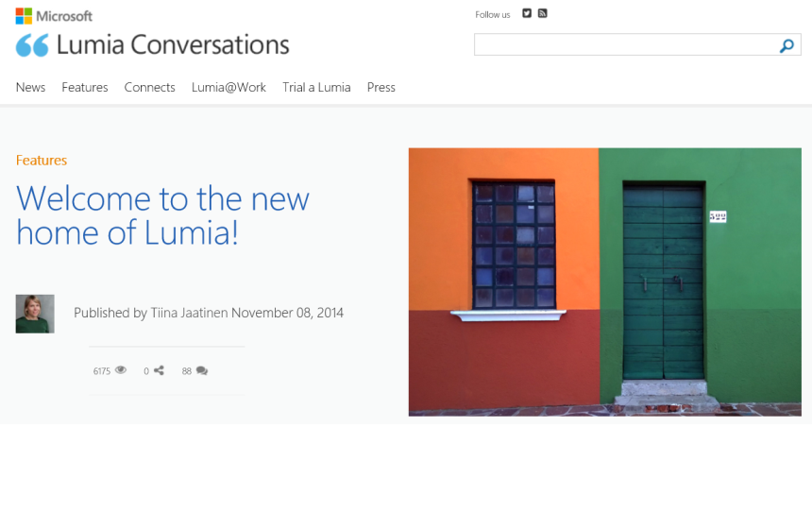812x529 pixels.
Task: Click the search magnifier icon
Action: (x=787, y=45)
